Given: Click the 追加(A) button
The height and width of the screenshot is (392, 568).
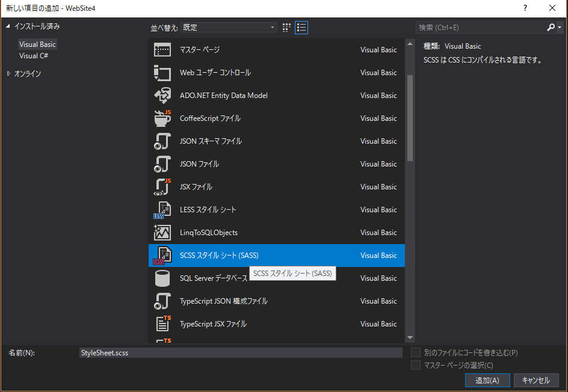Looking at the screenshot, I should click(x=487, y=380).
